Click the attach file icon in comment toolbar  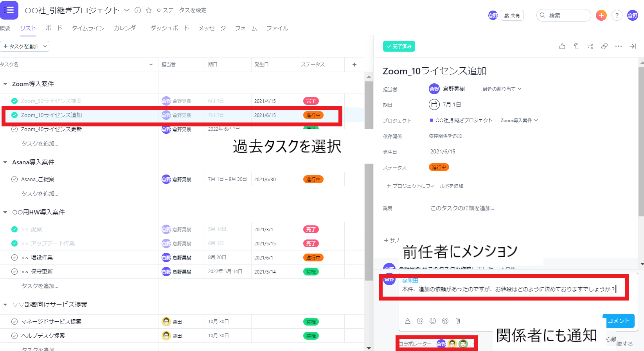(x=458, y=321)
